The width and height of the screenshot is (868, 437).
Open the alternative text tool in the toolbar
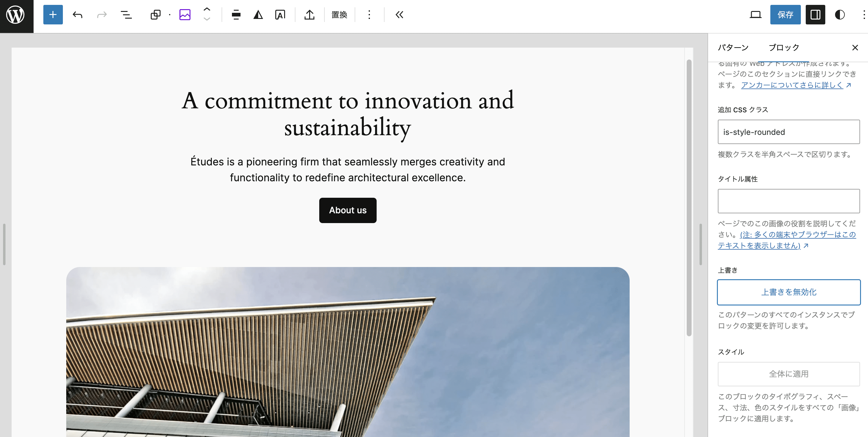pyautogui.click(x=280, y=15)
